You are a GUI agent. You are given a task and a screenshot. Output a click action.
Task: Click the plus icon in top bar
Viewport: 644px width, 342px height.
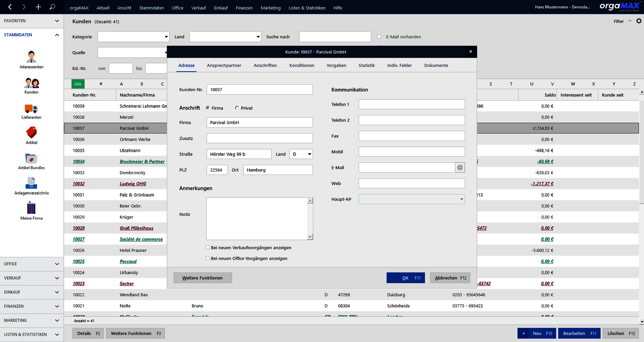click(x=38, y=7)
